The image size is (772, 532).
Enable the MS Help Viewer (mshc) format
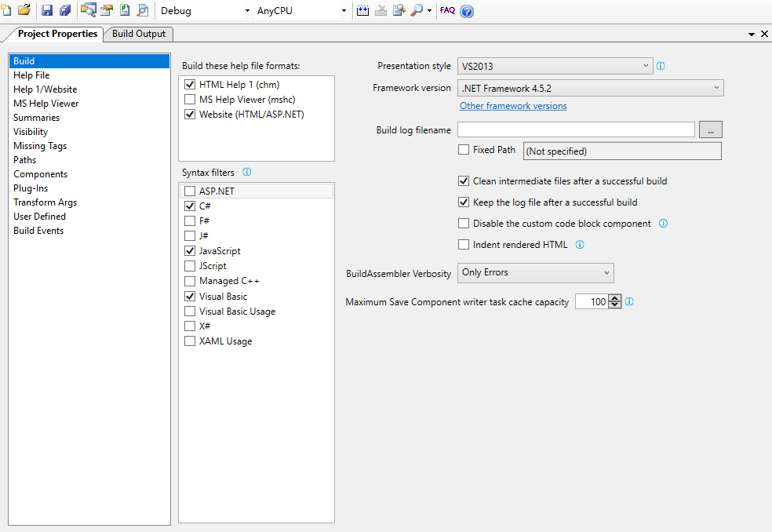[190, 100]
